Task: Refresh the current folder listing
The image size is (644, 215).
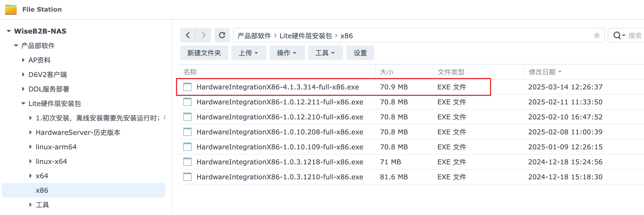Action: (x=222, y=35)
